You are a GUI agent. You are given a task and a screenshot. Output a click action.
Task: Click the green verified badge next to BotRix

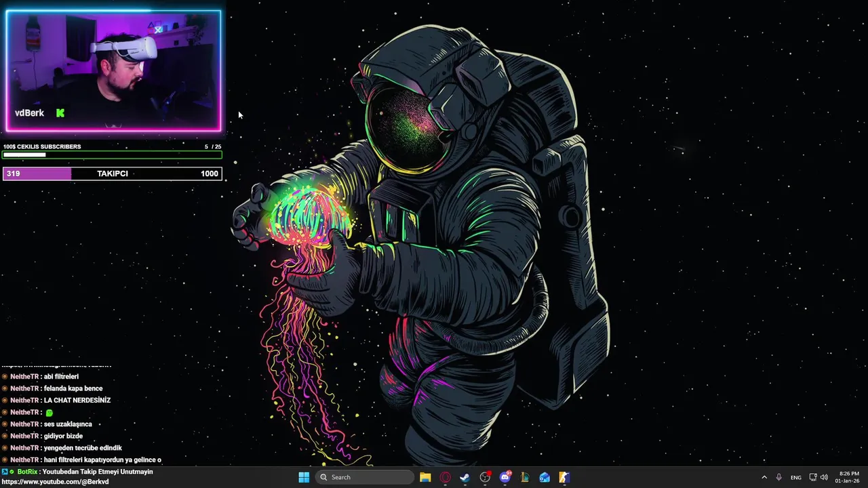[x=12, y=472]
